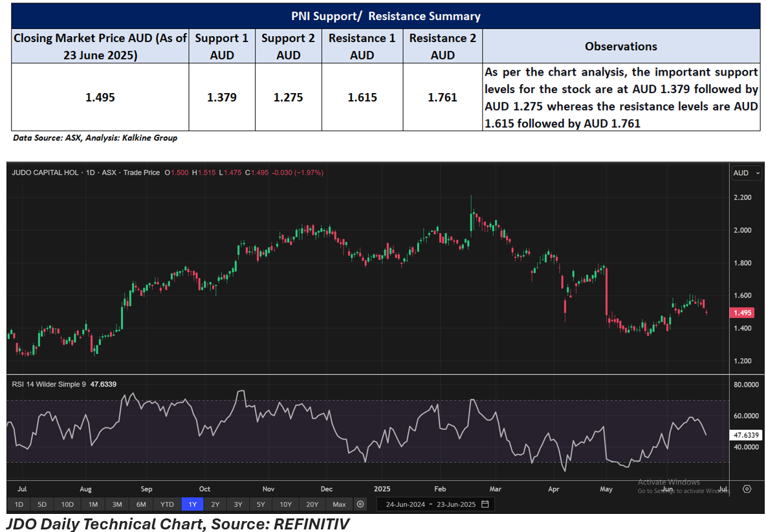This screenshot has width=766, height=532.
Task: Click the 'Support 2 AUD' column header
Action: click(289, 47)
